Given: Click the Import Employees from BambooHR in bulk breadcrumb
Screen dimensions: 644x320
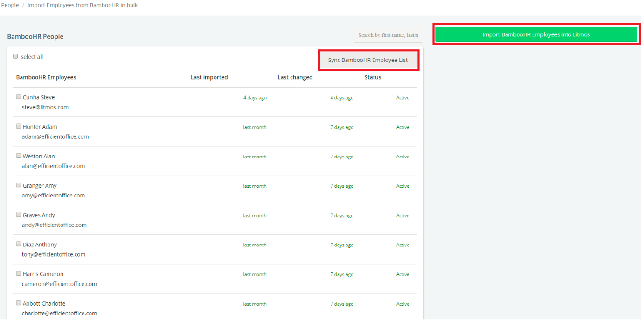Looking at the screenshot, I should click(x=83, y=5).
